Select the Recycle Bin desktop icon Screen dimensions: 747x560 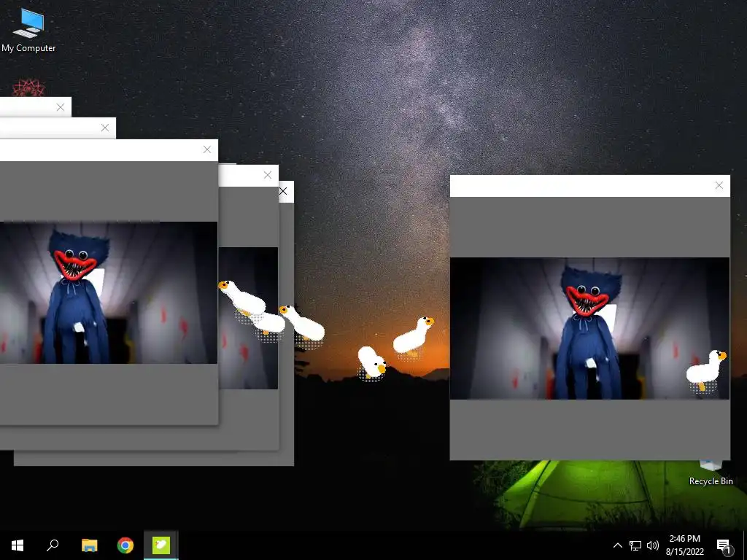tap(711, 473)
